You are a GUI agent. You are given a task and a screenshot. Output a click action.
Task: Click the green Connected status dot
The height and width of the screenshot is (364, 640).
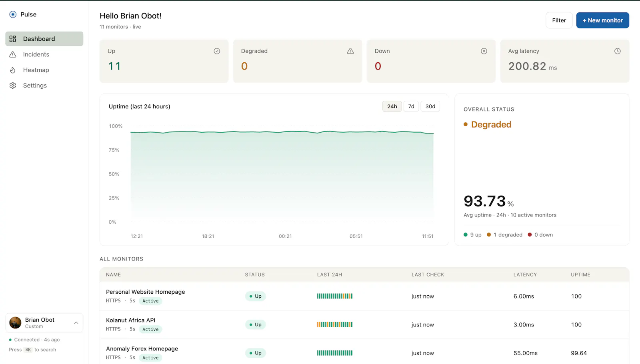coord(10,340)
